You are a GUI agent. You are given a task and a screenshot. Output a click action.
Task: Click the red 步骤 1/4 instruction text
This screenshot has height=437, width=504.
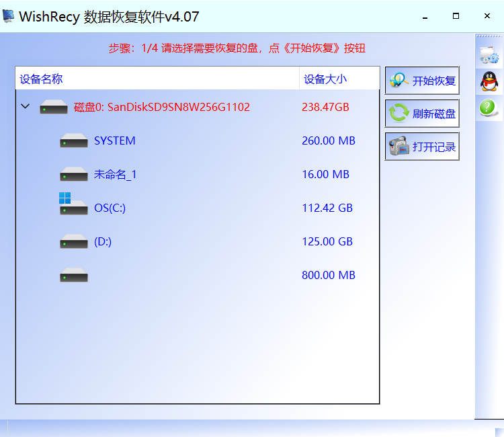237,48
